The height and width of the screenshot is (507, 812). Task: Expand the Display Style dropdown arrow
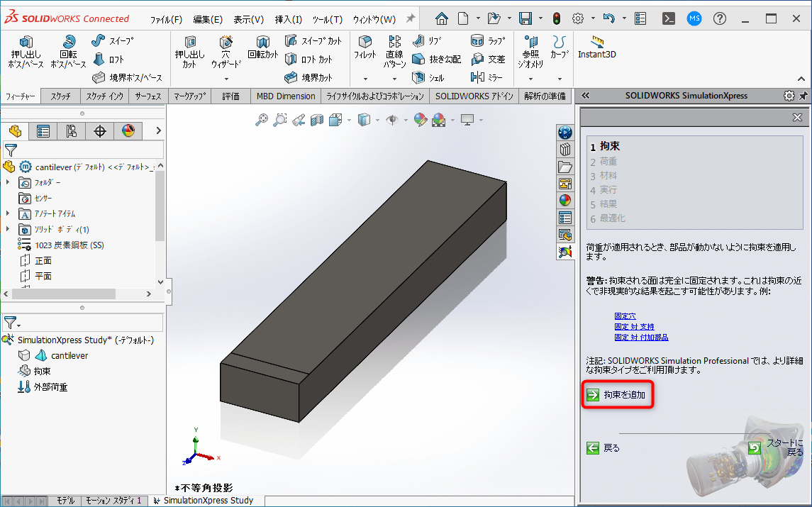[x=377, y=119]
